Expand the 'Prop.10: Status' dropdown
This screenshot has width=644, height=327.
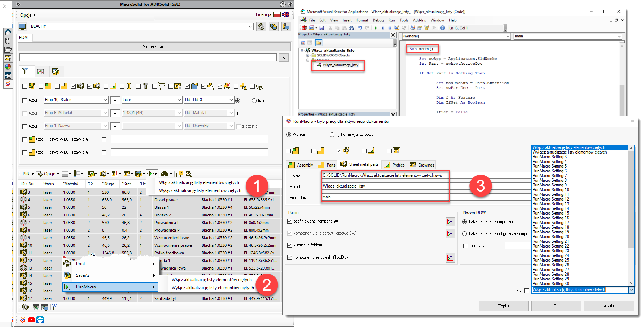(105, 100)
